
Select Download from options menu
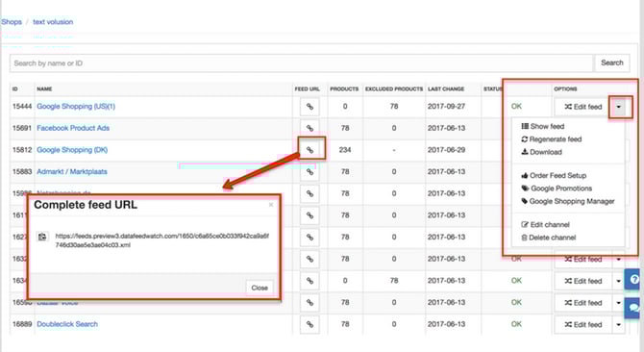click(541, 152)
